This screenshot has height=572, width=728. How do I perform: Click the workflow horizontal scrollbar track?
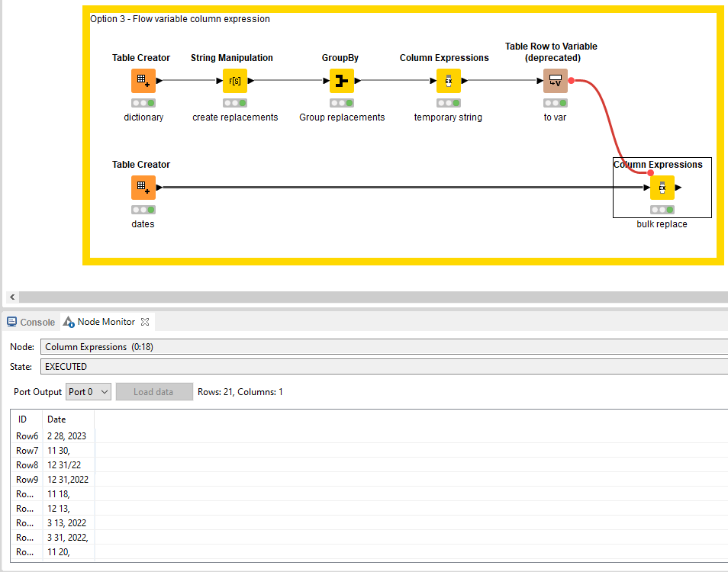(x=373, y=297)
